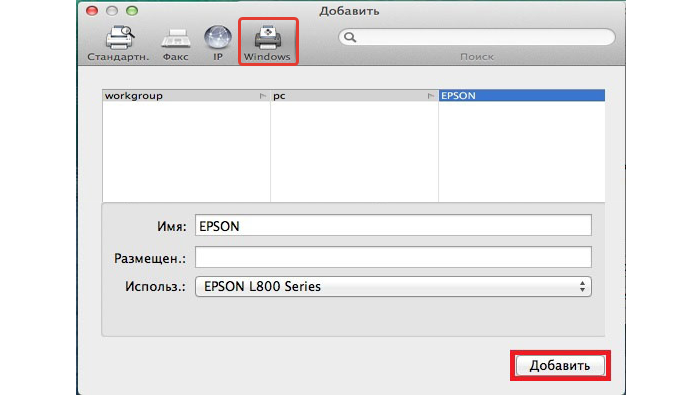Expand pc using its arrow
This screenshot has height=400, width=700.
pos(430,96)
